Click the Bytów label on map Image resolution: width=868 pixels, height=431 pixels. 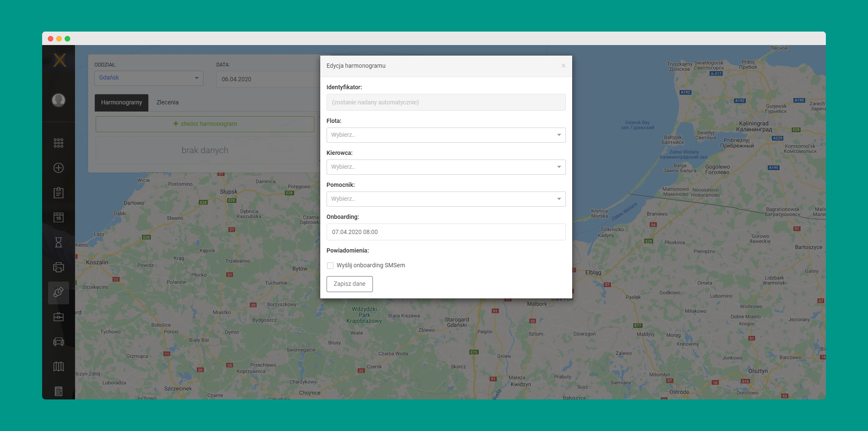[x=300, y=269]
